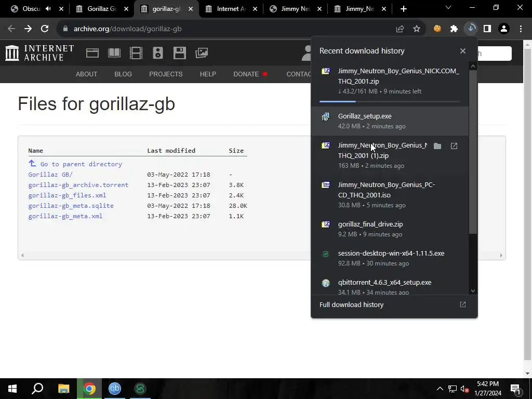The height and width of the screenshot is (399, 532).
Task: Open the Internet Archive texts book icon
Action: point(114,53)
